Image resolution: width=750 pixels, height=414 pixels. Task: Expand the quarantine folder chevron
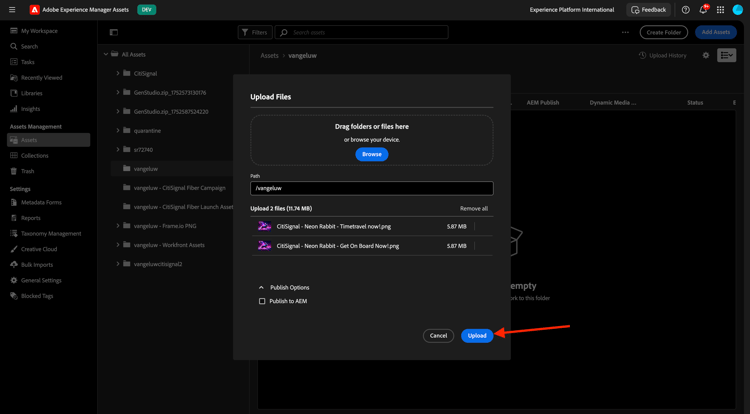pyautogui.click(x=118, y=131)
